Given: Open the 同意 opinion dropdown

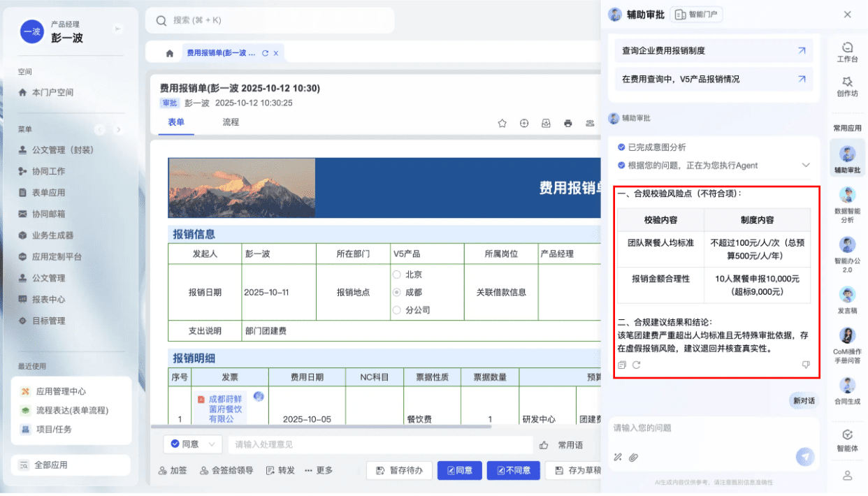Looking at the screenshot, I should tap(193, 444).
